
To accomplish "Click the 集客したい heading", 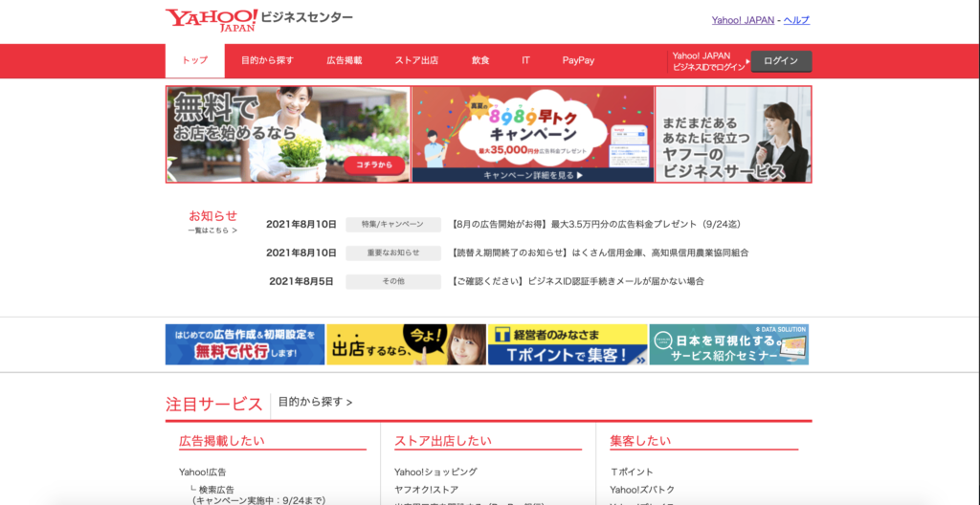I will [x=640, y=441].
